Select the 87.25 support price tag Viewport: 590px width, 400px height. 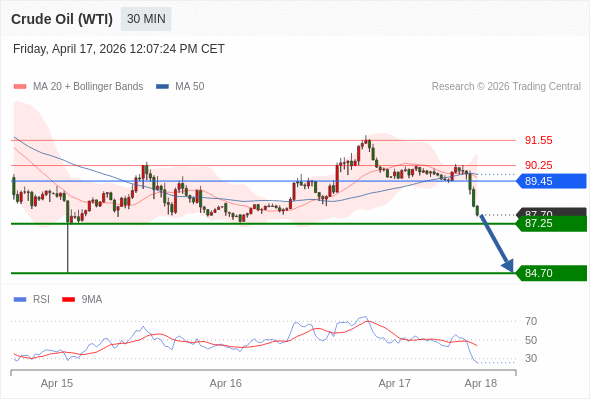pyautogui.click(x=551, y=224)
